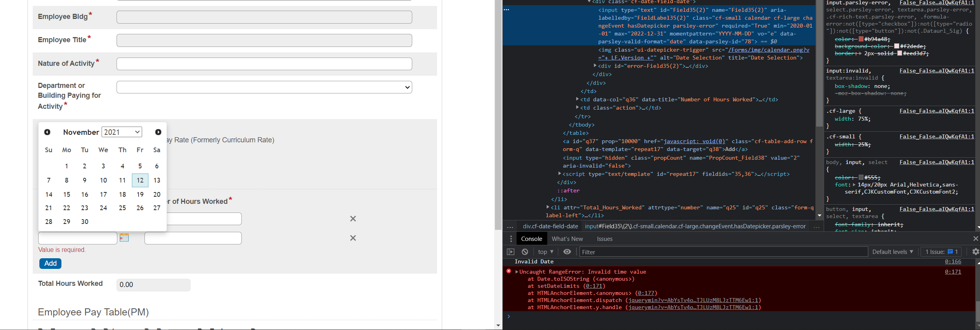Expand the error-Field35(2) div node
The height and width of the screenshot is (330, 980).
click(x=595, y=66)
